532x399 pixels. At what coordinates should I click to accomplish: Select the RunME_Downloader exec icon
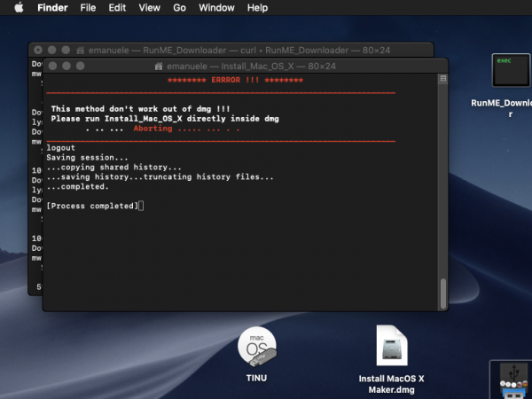coord(511,70)
